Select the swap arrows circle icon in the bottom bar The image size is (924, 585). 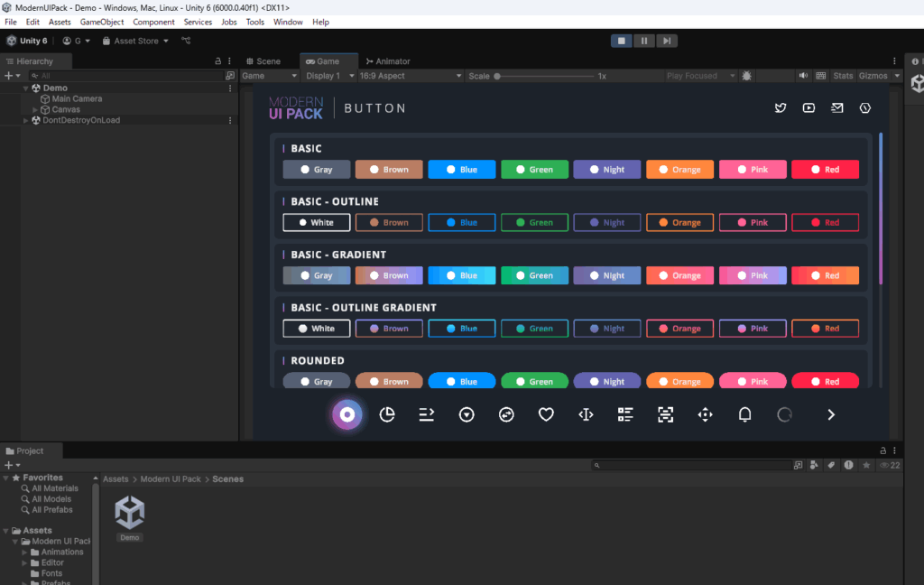506,414
